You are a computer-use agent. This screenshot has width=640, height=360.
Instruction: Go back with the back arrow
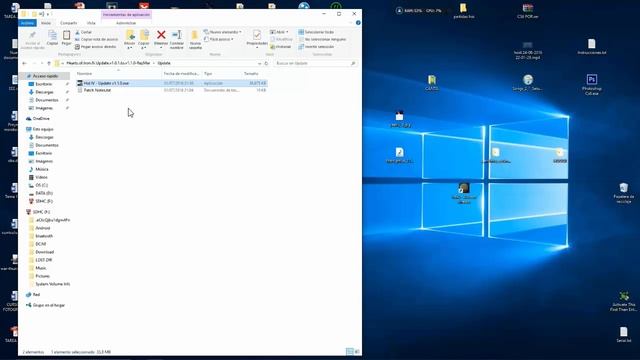[x=24, y=63]
